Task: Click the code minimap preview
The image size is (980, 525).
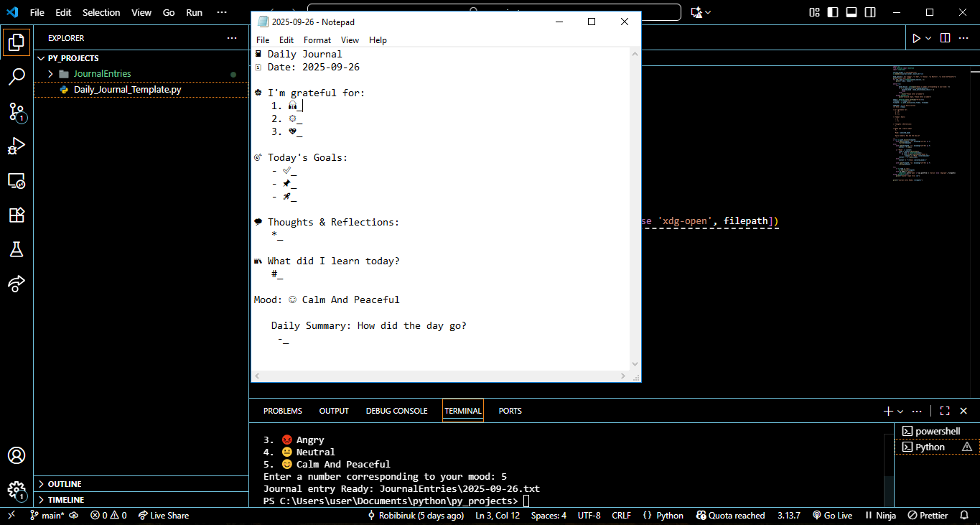Action: 926,126
